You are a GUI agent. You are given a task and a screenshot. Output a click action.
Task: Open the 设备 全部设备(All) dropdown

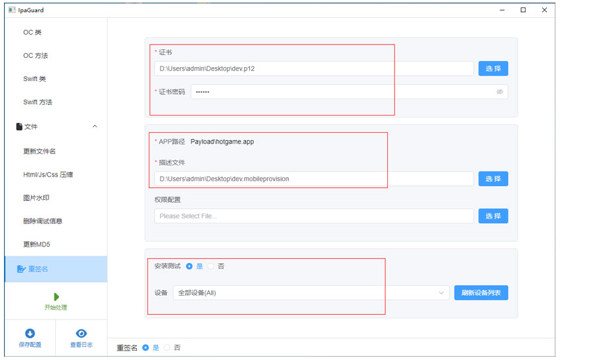click(x=311, y=293)
